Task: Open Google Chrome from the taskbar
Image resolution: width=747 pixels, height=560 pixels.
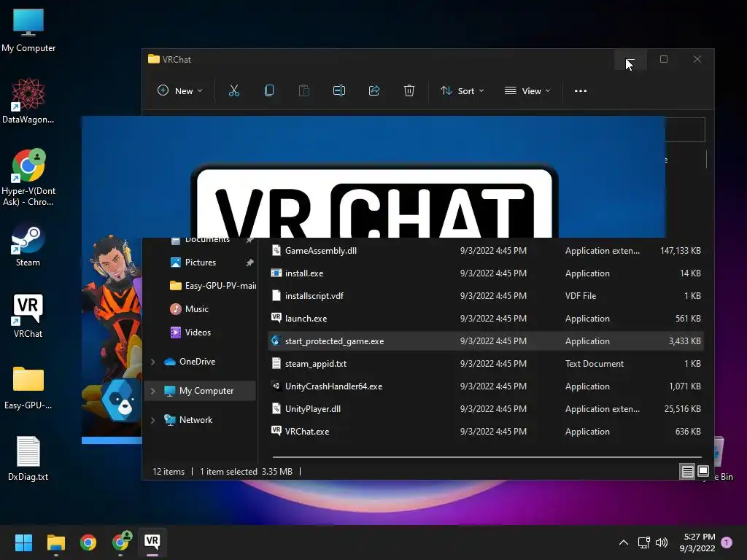Action: (x=88, y=542)
